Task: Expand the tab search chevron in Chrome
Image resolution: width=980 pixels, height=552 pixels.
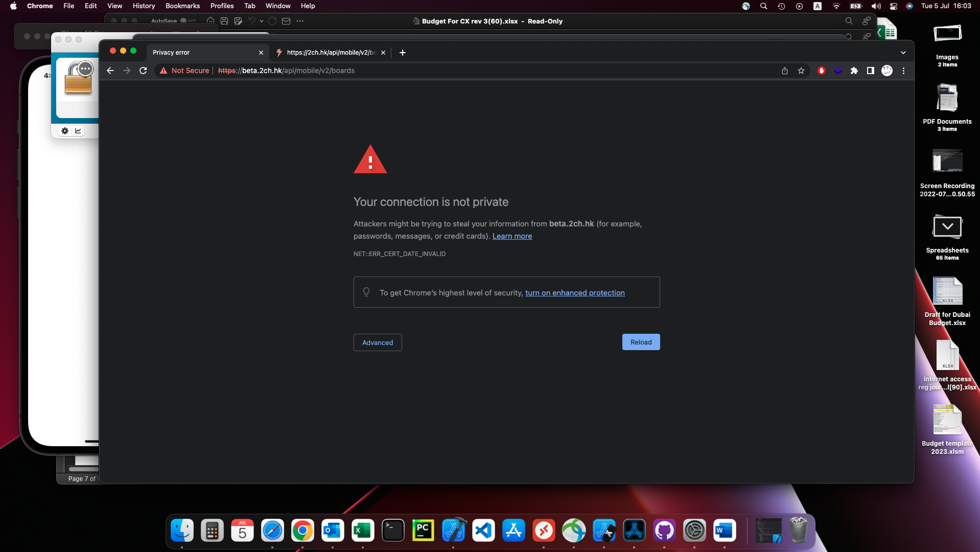Action: click(x=903, y=53)
